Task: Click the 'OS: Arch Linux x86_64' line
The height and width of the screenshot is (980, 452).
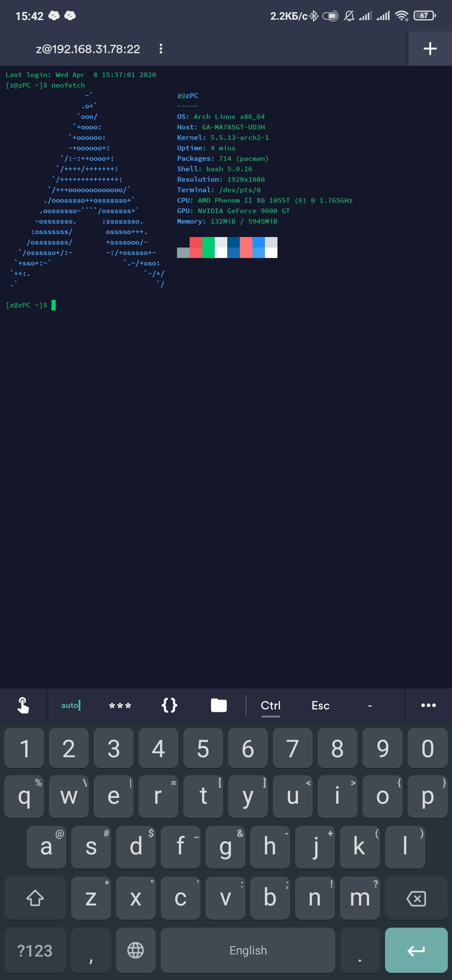Action: pos(221,116)
